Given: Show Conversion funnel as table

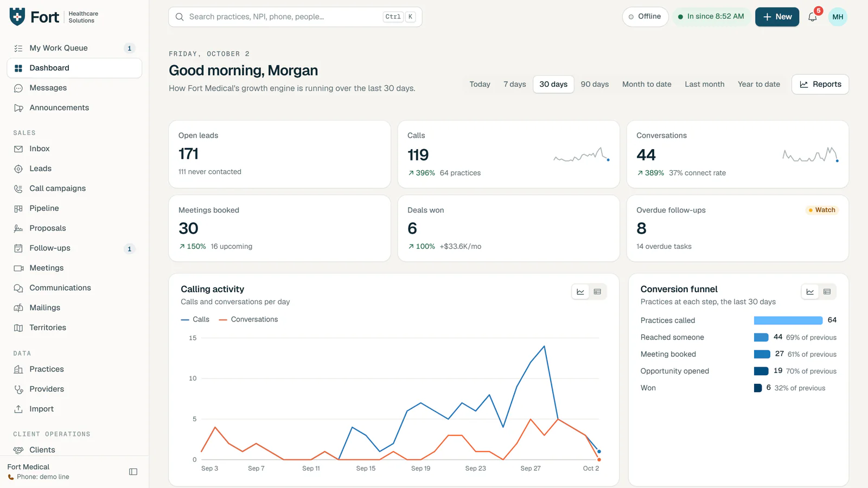Looking at the screenshot, I should pos(827,292).
